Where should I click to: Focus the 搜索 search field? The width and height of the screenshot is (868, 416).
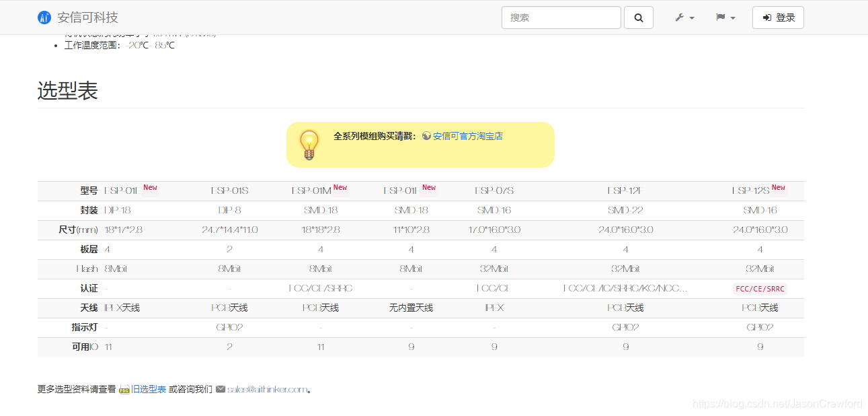point(561,18)
